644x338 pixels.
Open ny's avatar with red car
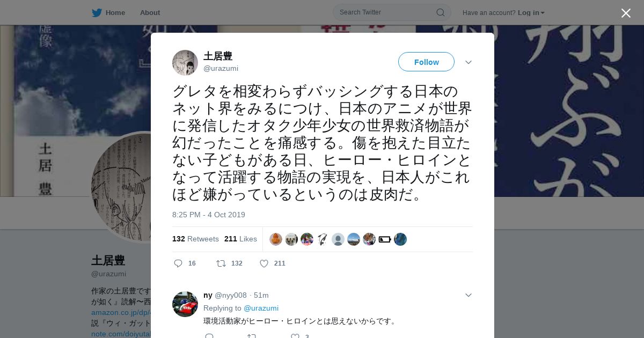pyautogui.click(x=185, y=304)
